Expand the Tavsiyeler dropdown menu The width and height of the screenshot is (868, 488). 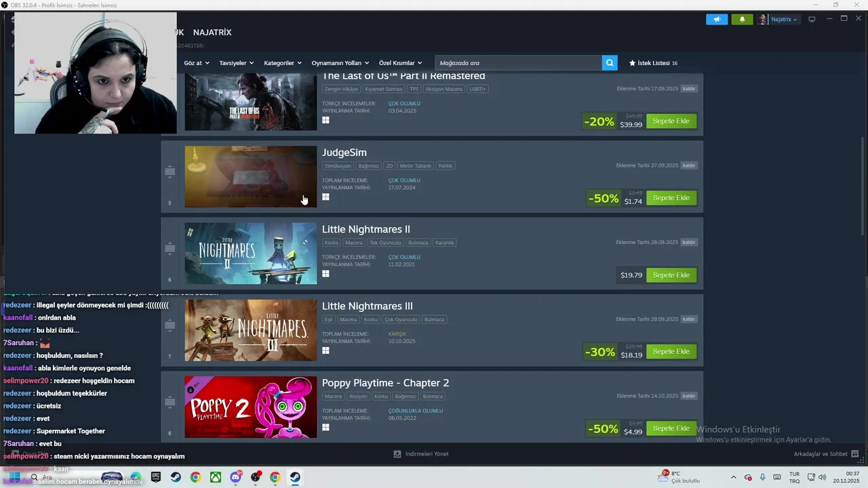(237, 63)
